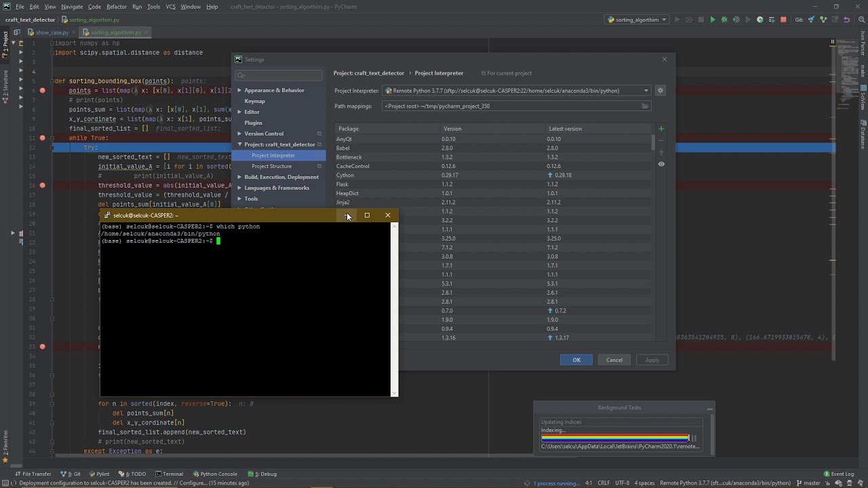Image resolution: width=868 pixels, height=488 pixels.
Task: Open the Terminal tool window
Action: click(x=169, y=474)
